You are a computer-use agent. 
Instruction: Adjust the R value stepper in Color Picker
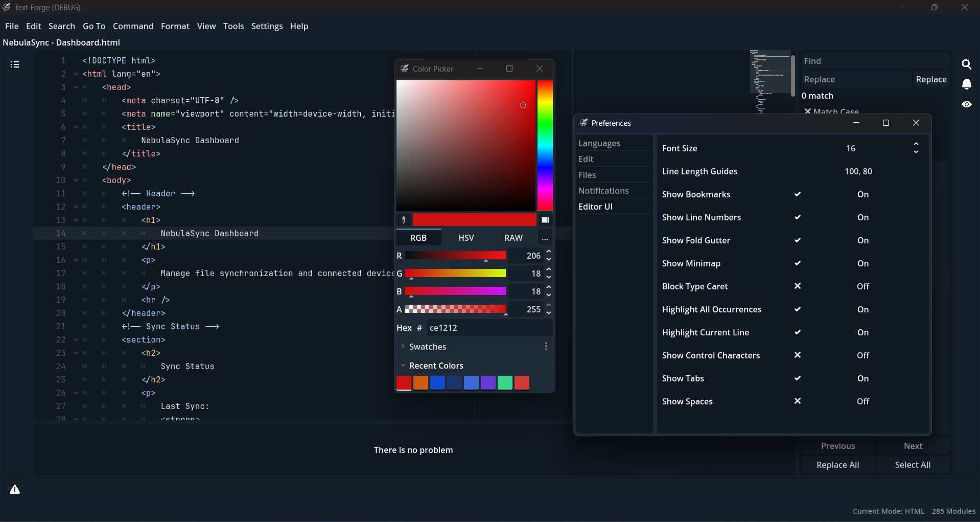point(548,256)
